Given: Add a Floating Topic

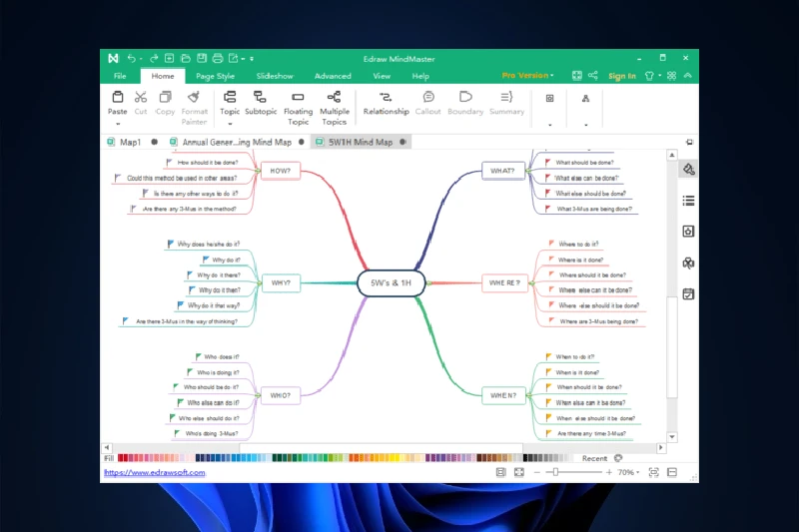Looking at the screenshot, I should click(x=298, y=98).
